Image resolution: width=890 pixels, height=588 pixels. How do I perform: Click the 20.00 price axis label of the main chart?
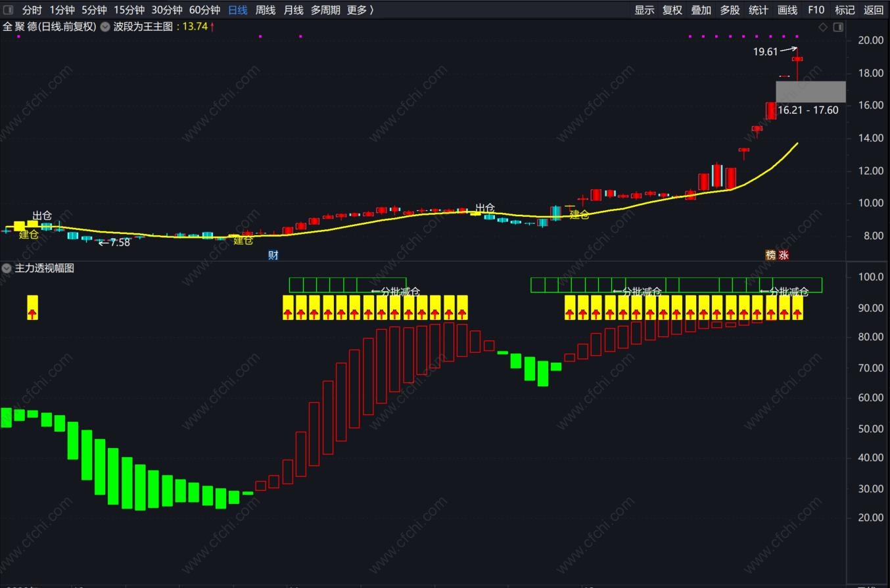(870, 40)
